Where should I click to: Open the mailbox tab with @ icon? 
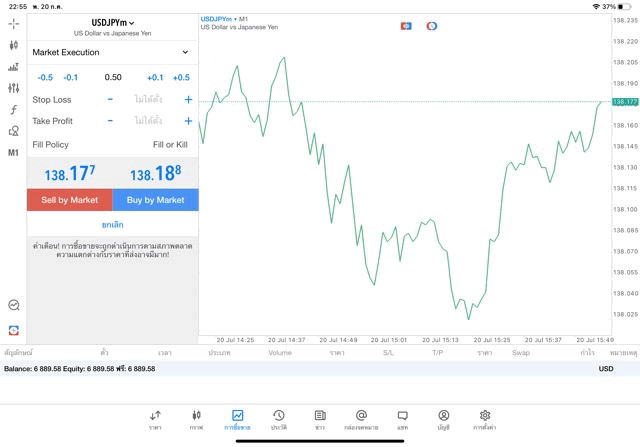[x=361, y=420]
